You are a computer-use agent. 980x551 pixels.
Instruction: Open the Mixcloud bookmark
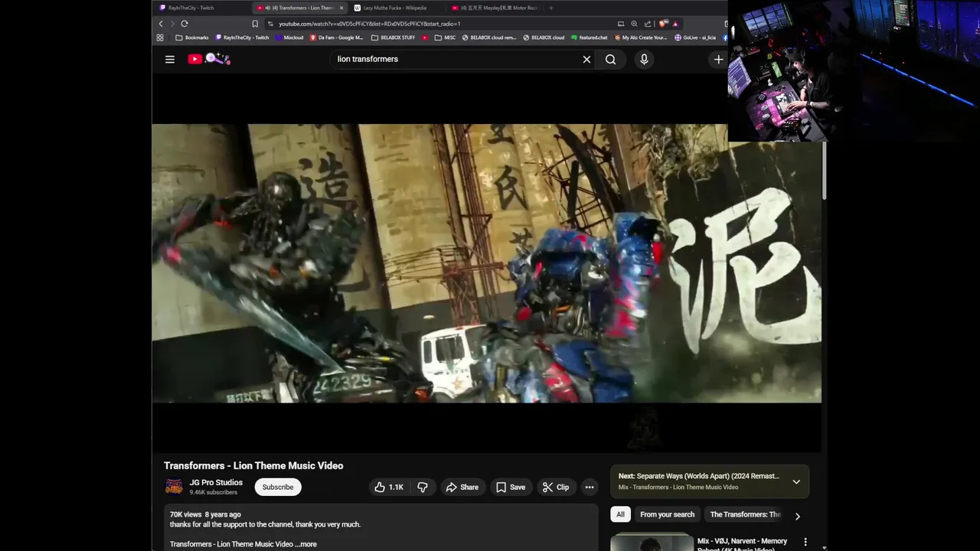(289, 37)
